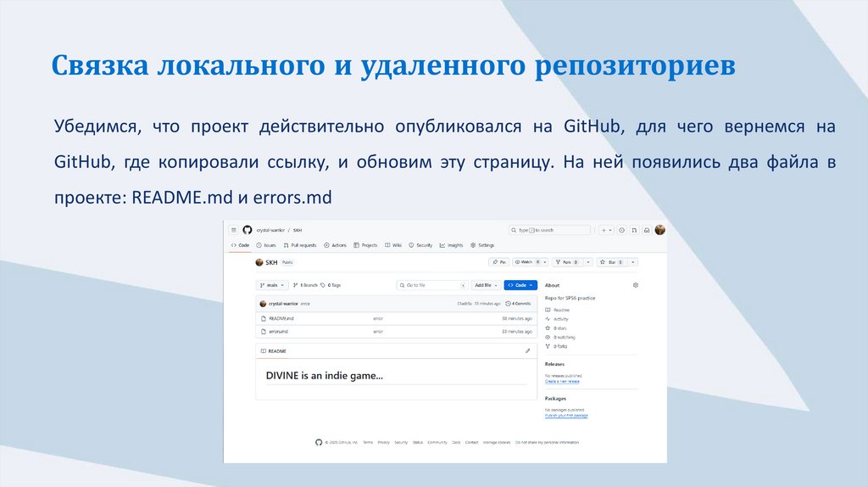Open the Activity link in About sidebar
This screenshot has height=487, width=868.
coord(557,319)
